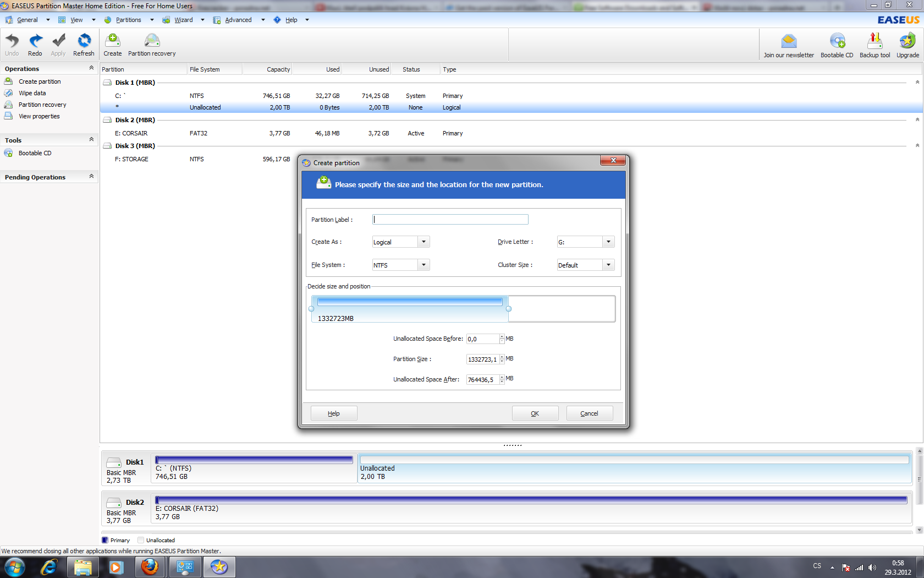Screen dimensions: 924x578
Task: Open Partition recovery from the toolbar
Action: click(x=152, y=45)
